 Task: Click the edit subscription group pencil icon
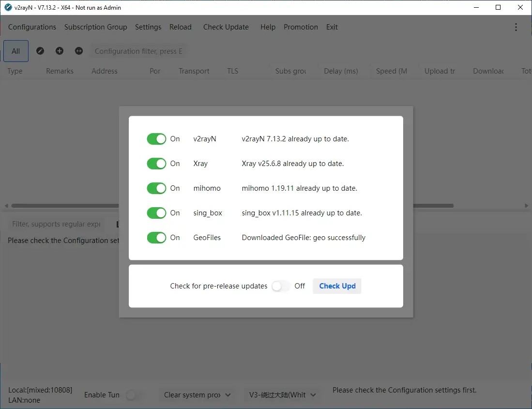(40, 51)
